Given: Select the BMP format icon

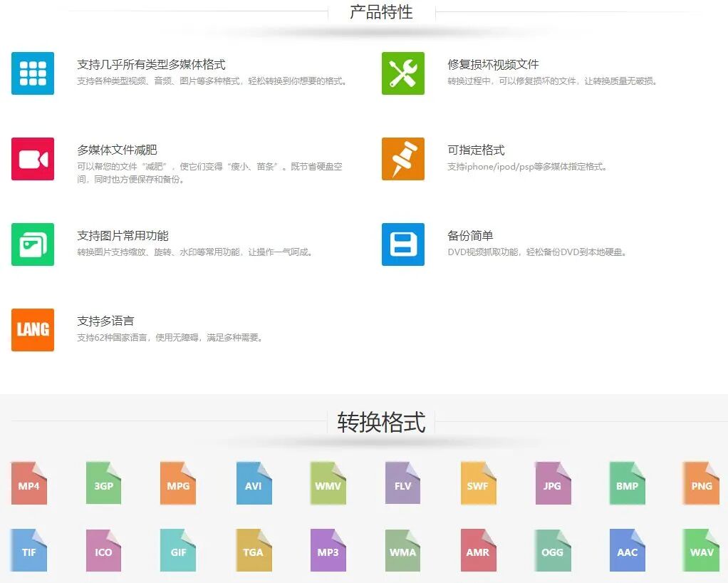Looking at the screenshot, I should click(628, 483).
